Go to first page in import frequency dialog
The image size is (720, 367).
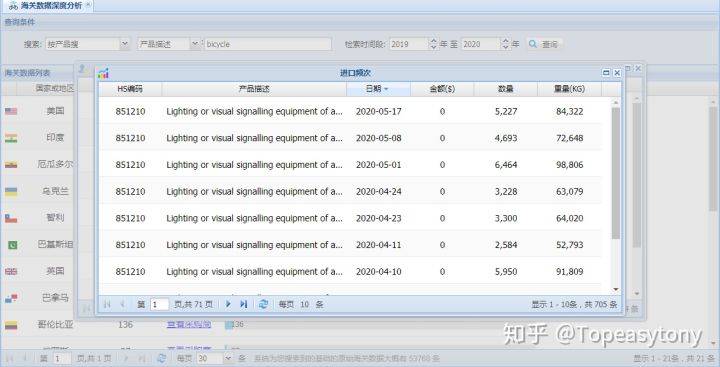pyautogui.click(x=107, y=304)
